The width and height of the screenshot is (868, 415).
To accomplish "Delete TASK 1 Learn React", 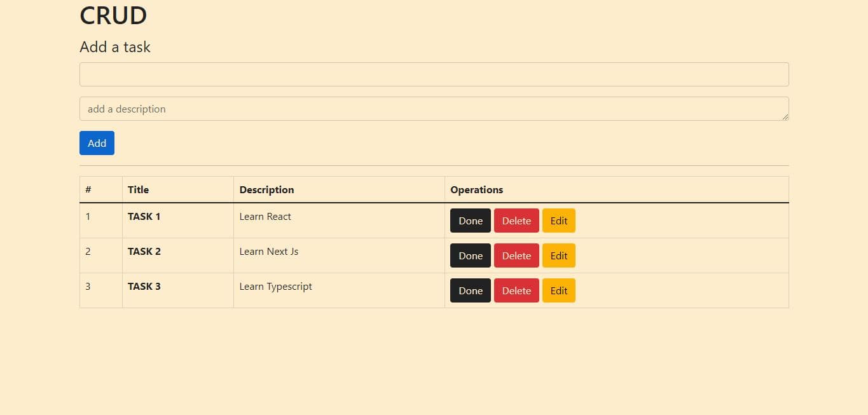I will (516, 221).
